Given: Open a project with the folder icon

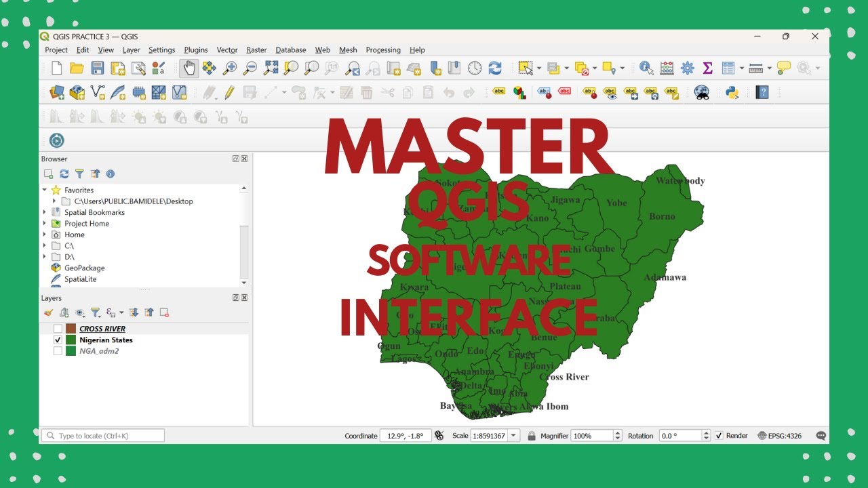Looking at the screenshot, I should point(77,68).
